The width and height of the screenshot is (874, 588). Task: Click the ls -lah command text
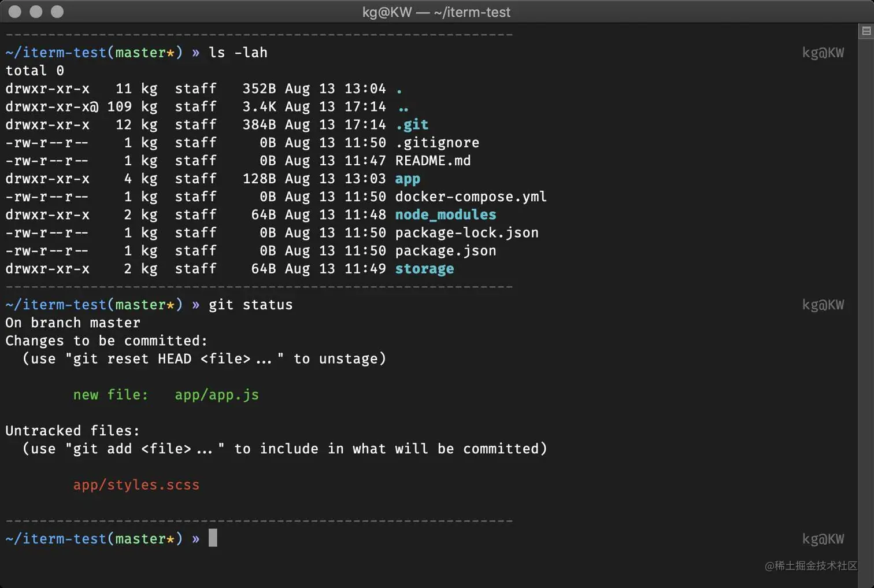[x=238, y=52]
